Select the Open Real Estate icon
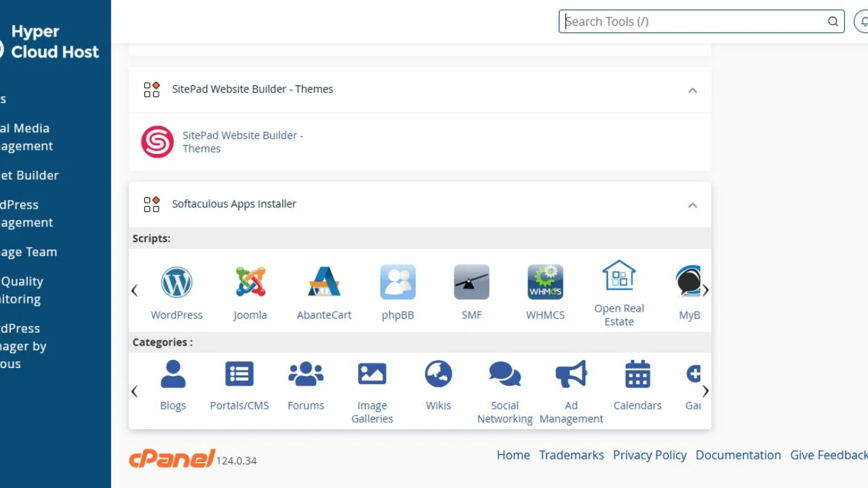Image resolution: width=868 pixels, height=488 pixels. click(x=619, y=275)
